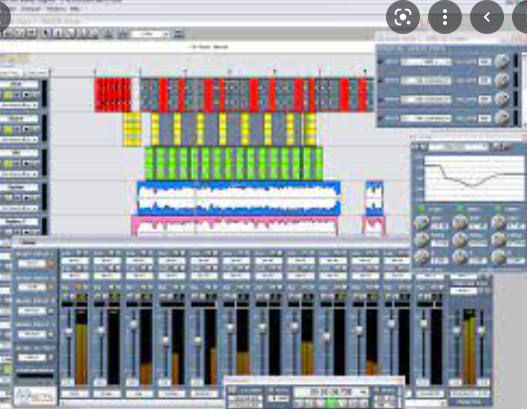The width and height of the screenshot is (527, 409).
Task: Click the middle knob in the EQ's bottom row
Action: tap(460, 257)
